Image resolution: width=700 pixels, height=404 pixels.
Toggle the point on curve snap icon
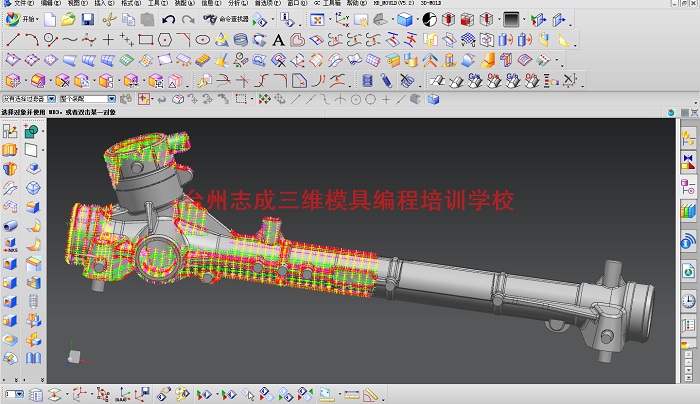point(401,99)
